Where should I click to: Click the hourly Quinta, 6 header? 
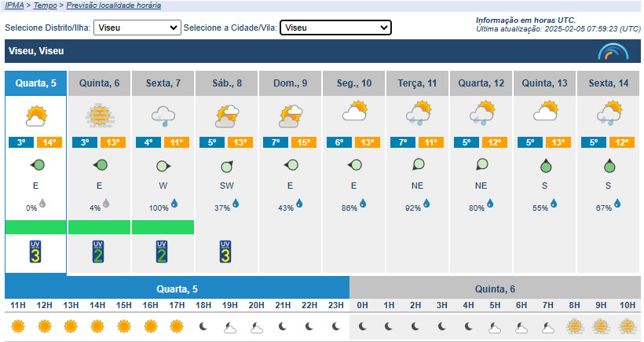click(495, 289)
